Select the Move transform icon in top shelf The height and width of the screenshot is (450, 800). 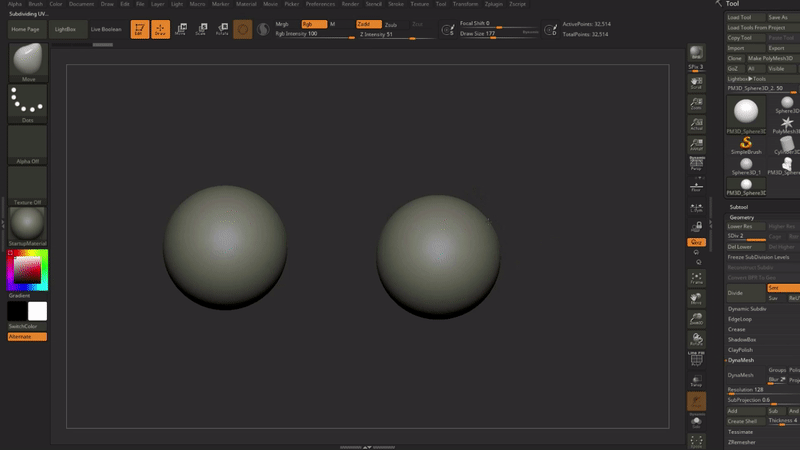181,29
